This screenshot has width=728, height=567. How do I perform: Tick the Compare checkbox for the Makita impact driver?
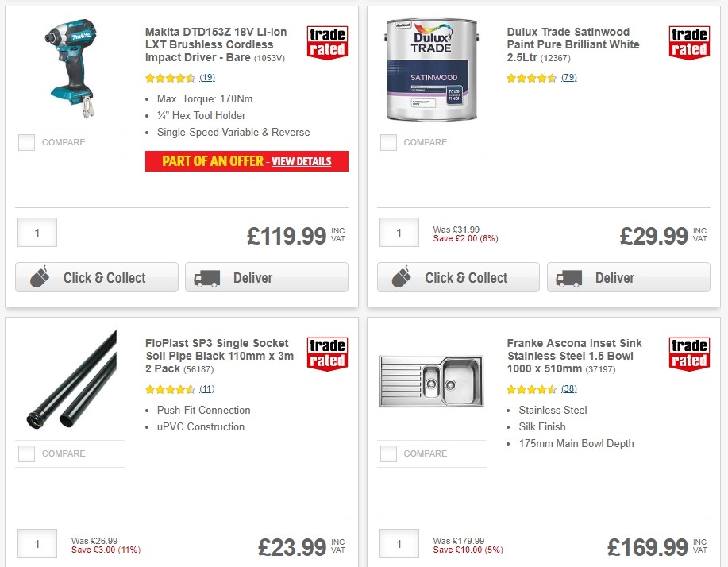coord(26,142)
